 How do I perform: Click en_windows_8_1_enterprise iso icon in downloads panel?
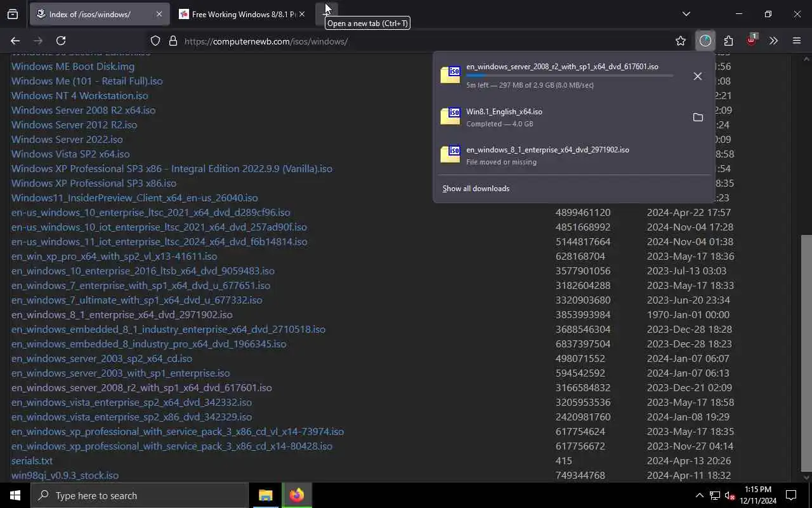(450, 154)
